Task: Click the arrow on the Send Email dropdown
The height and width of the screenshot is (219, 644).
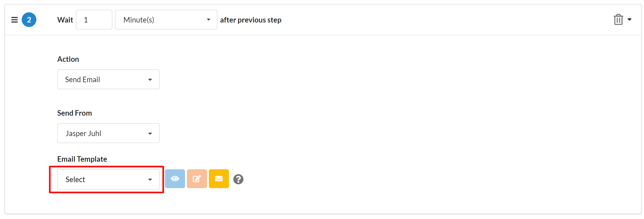Action: (150, 80)
